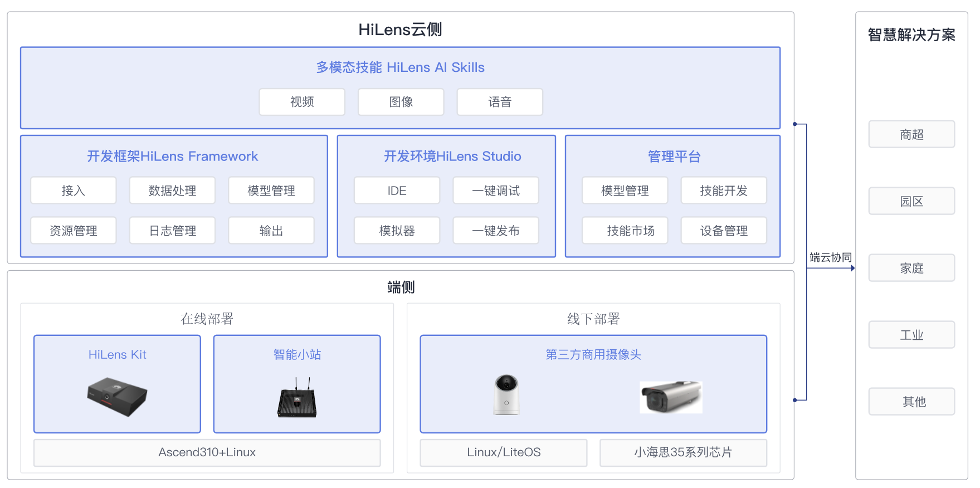This screenshot has height=488, width=980.
Task: Click the 第三方商用摄像头 label
Action: coord(593,354)
